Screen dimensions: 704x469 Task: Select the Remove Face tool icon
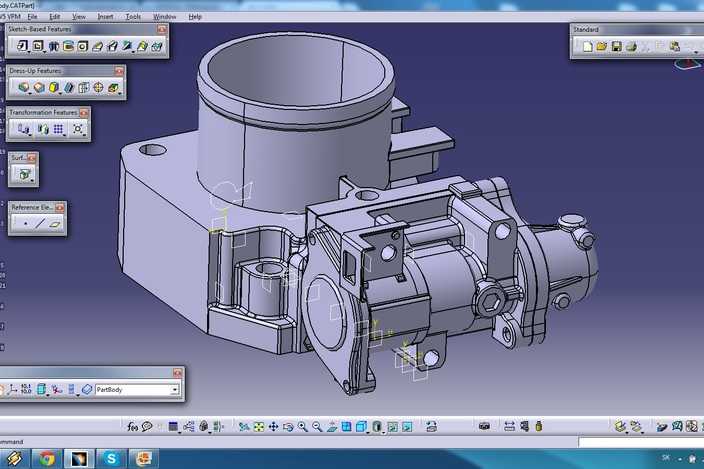pos(113,88)
